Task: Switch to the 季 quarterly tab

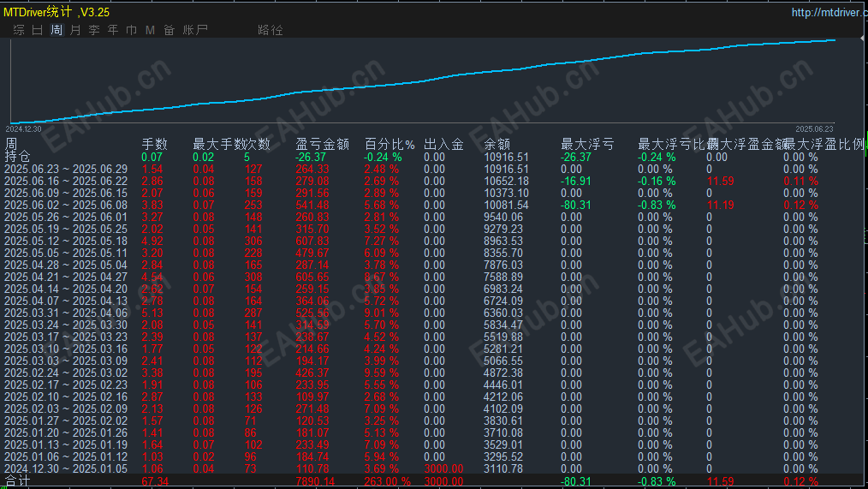Action: click(94, 30)
